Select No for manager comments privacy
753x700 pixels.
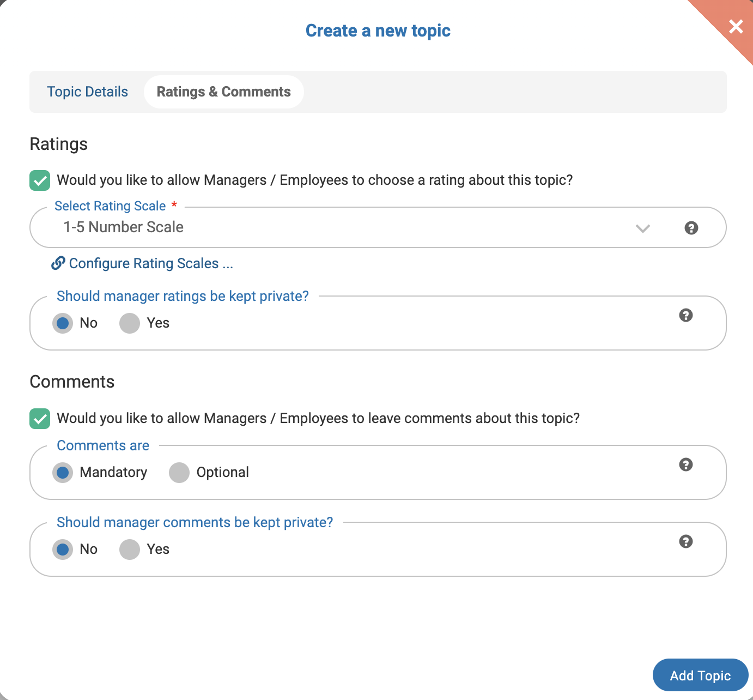[x=63, y=549]
